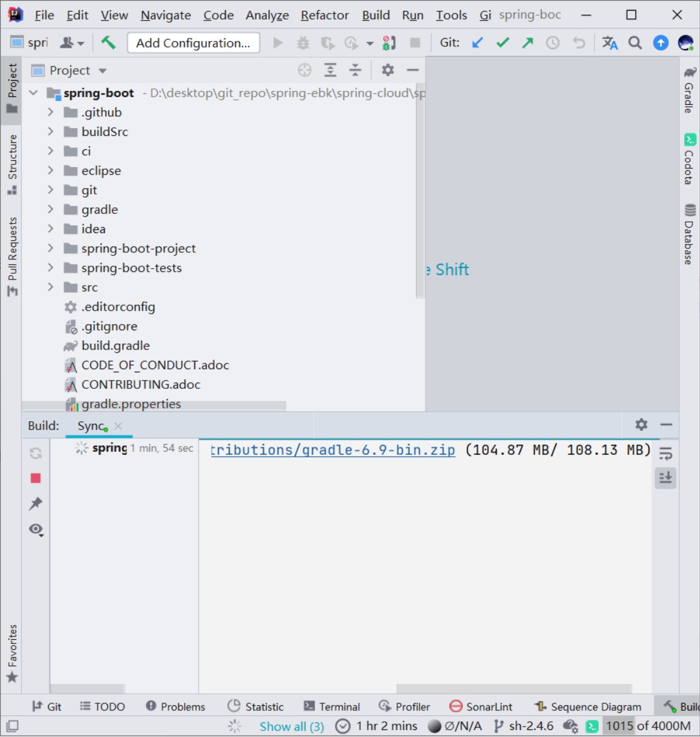Screen dimensions: 700x737
Task: Click the Git rollback icon
Action: (579, 43)
